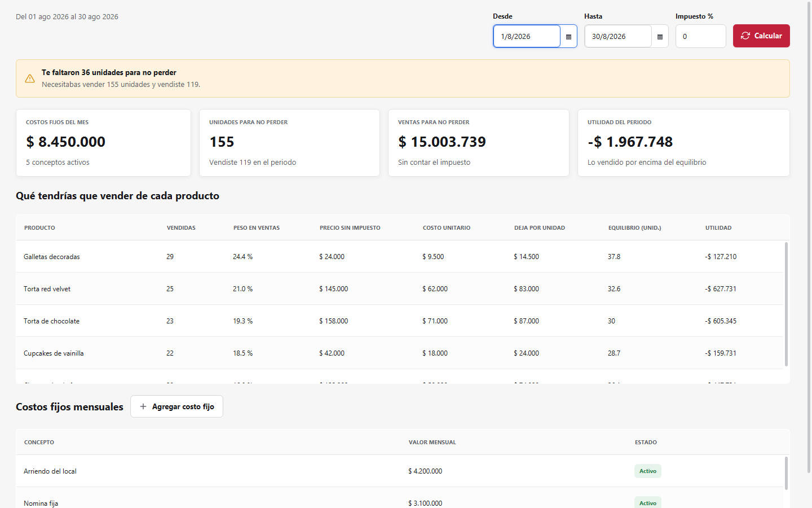This screenshot has width=812, height=508.
Task: Click the 155 units break-even value
Action: pos(222,142)
